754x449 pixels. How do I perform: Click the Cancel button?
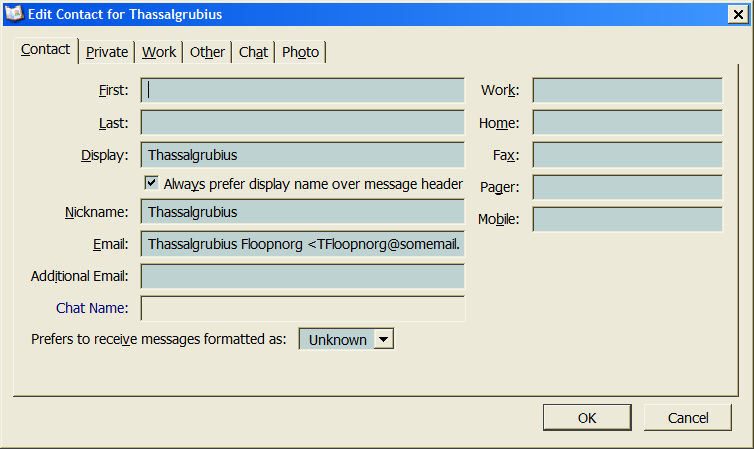tap(688, 417)
